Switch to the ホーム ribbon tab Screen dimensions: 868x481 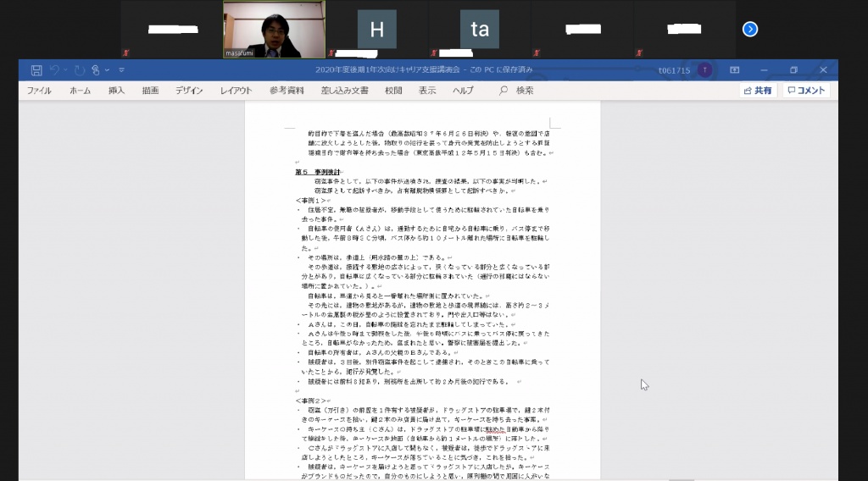coord(81,90)
